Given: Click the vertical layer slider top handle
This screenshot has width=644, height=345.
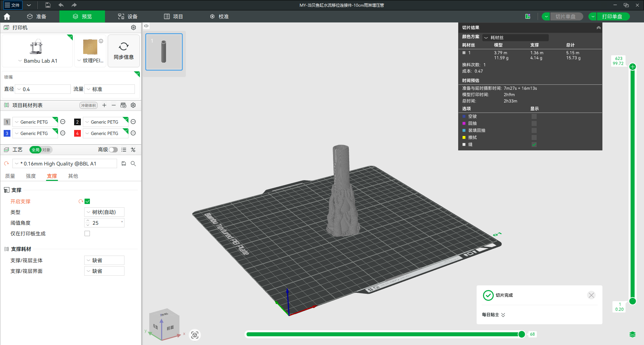Looking at the screenshot, I should point(633,67).
